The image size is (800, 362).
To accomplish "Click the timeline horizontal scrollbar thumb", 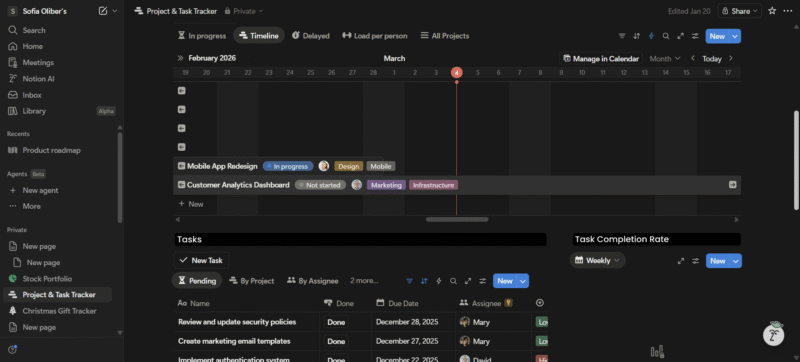I will pos(457,220).
